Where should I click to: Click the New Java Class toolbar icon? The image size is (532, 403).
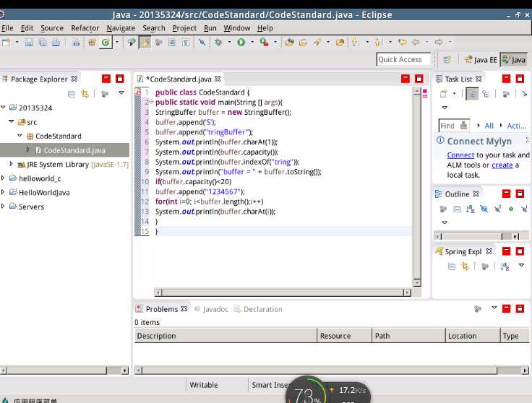tap(106, 43)
